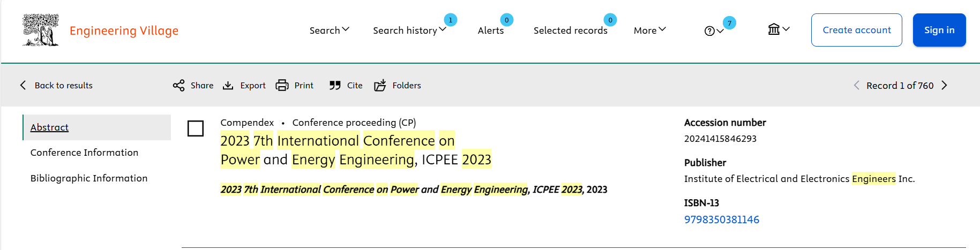Click the previous record arrow
The width and height of the screenshot is (980, 250).
856,86
